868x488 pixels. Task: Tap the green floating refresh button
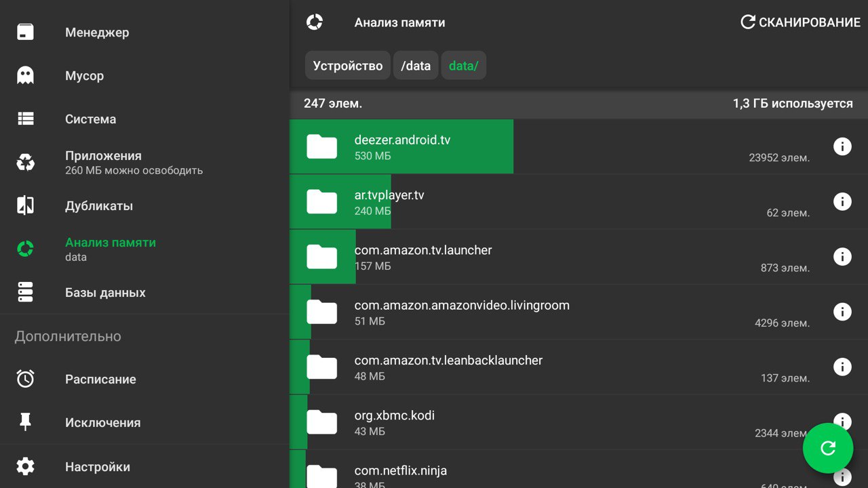tap(827, 448)
